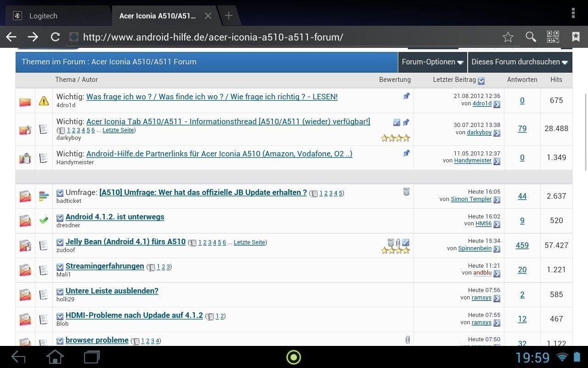Open 'Jelly Bean (Android 4.1) fürs A510' thread
Image resolution: width=588 pixels, height=368 pixels.
[126, 241]
